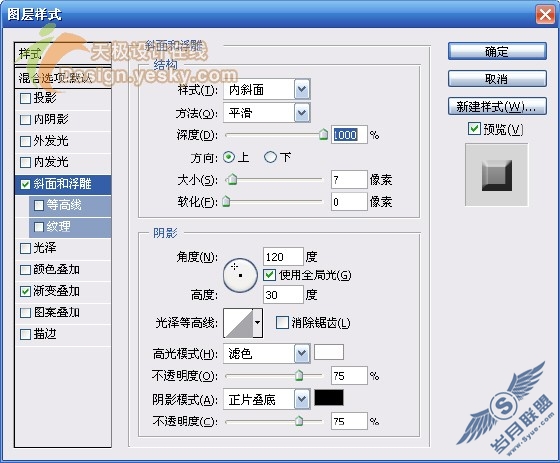
Task: Toggle the 等高线 contour checkbox
Action: pos(39,205)
